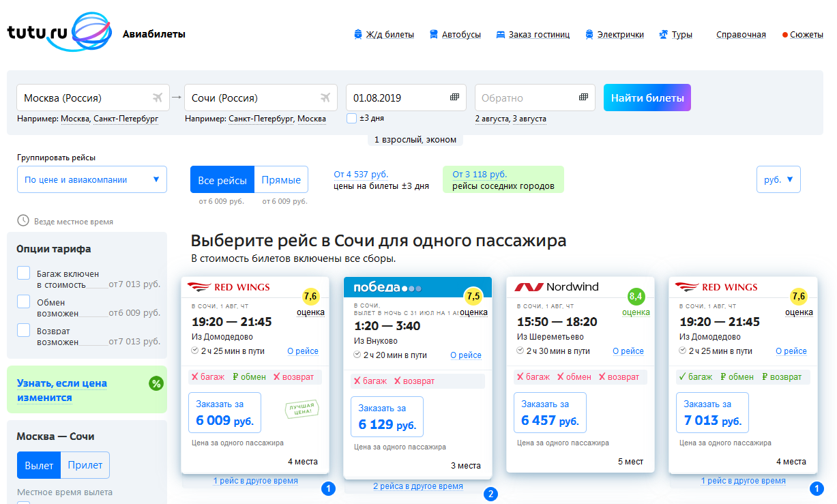Click green percent icon for price alerts
Image resolution: width=837 pixels, height=504 pixels.
pos(156,383)
